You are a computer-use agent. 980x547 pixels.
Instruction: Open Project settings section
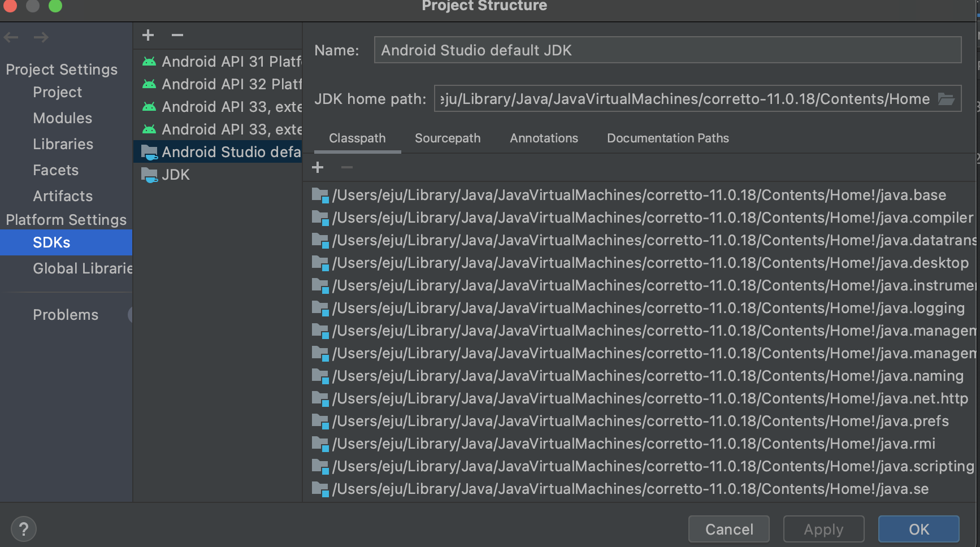(x=57, y=92)
